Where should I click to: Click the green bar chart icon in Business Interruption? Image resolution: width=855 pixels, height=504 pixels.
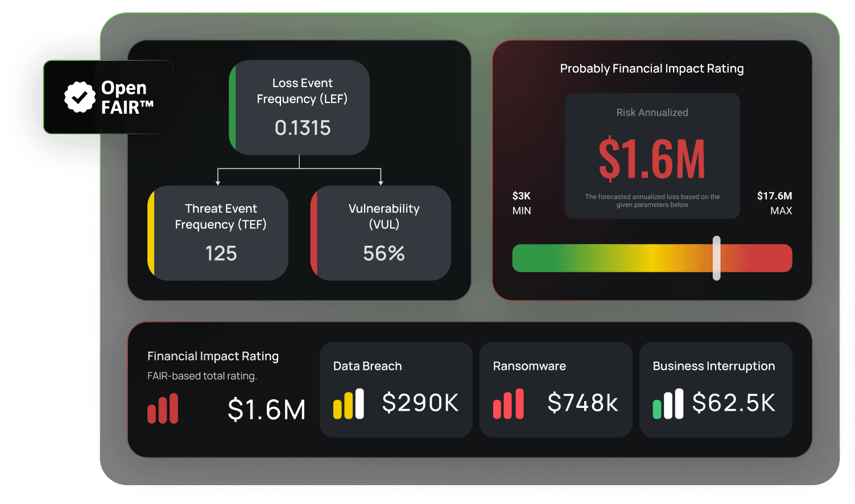668,404
